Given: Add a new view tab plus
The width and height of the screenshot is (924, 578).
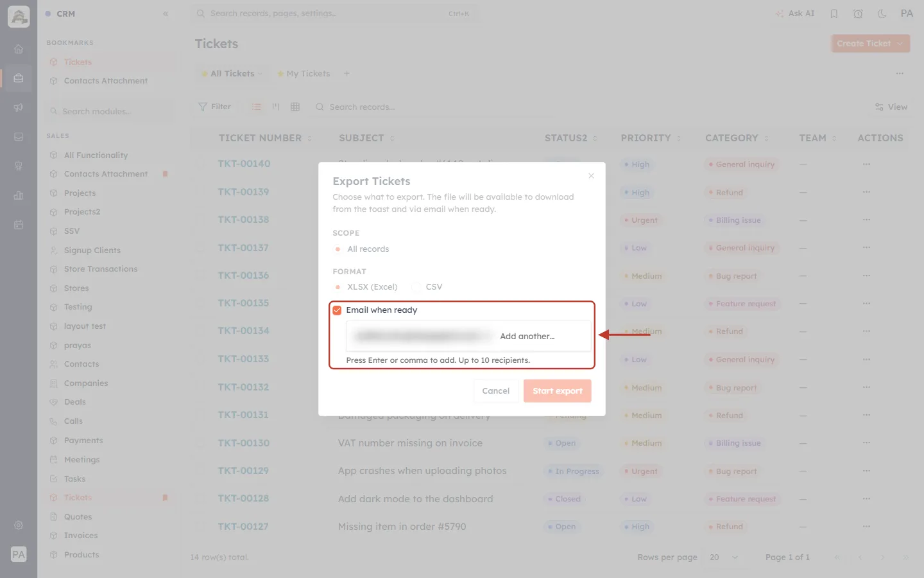Looking at the screenshot, I should coord(346,74).
